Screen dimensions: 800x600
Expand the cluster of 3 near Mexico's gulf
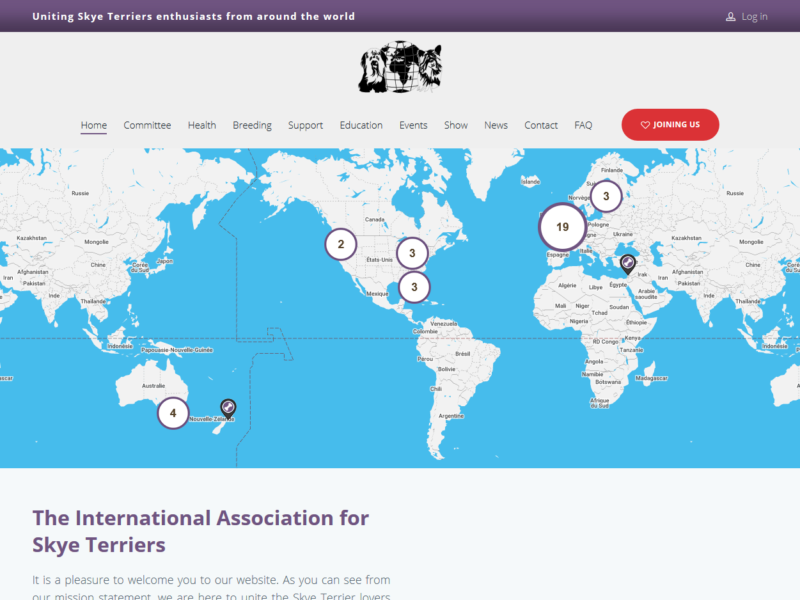pyautogui.click(x=412, y=288)
